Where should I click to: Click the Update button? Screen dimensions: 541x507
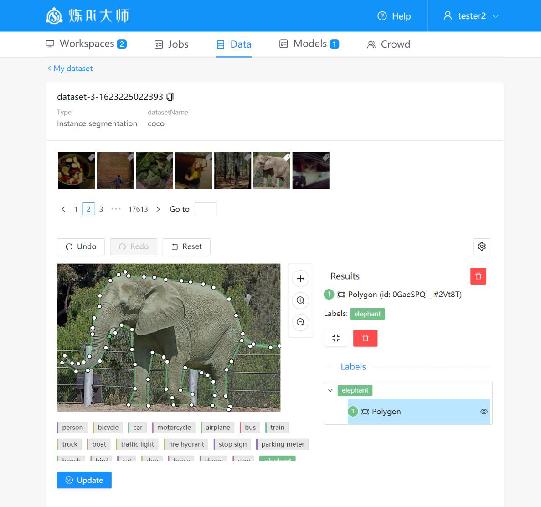(84, 480)
